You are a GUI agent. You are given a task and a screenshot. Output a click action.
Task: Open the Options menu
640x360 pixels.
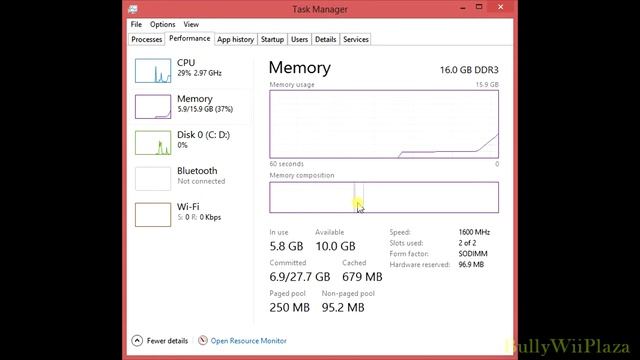tap(162, 24)
